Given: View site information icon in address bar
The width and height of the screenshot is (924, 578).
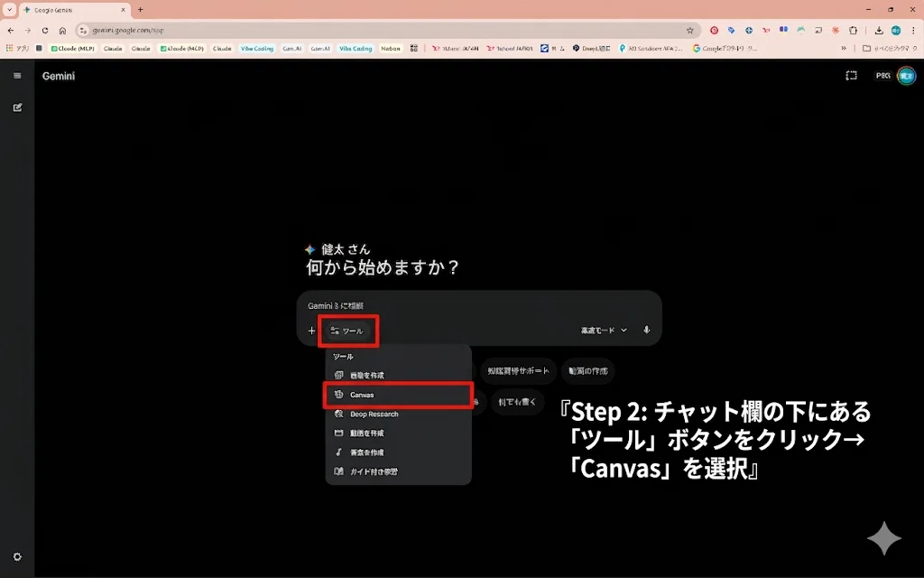Looking at the screenshot, I should (x=83, y=30).
